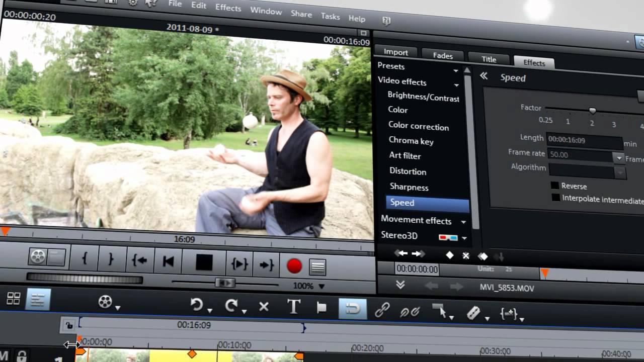Open the Share menu

coord(301,14)
